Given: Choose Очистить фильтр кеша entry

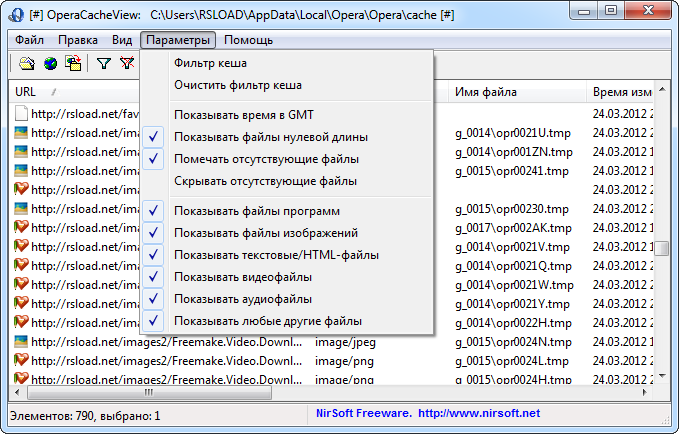Looking at the screenshot, I should 287,85.
